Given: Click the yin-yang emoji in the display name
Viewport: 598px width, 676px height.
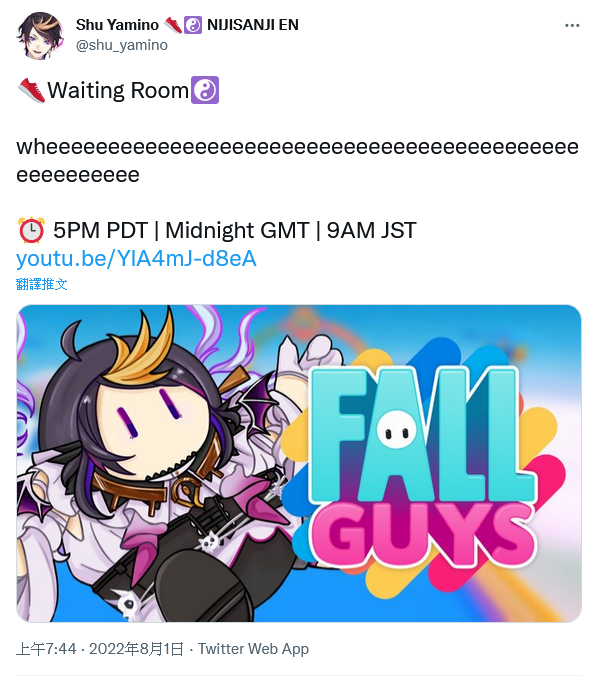Looking at the screenshot, I should pyautogui.click(x=193, y=25).
